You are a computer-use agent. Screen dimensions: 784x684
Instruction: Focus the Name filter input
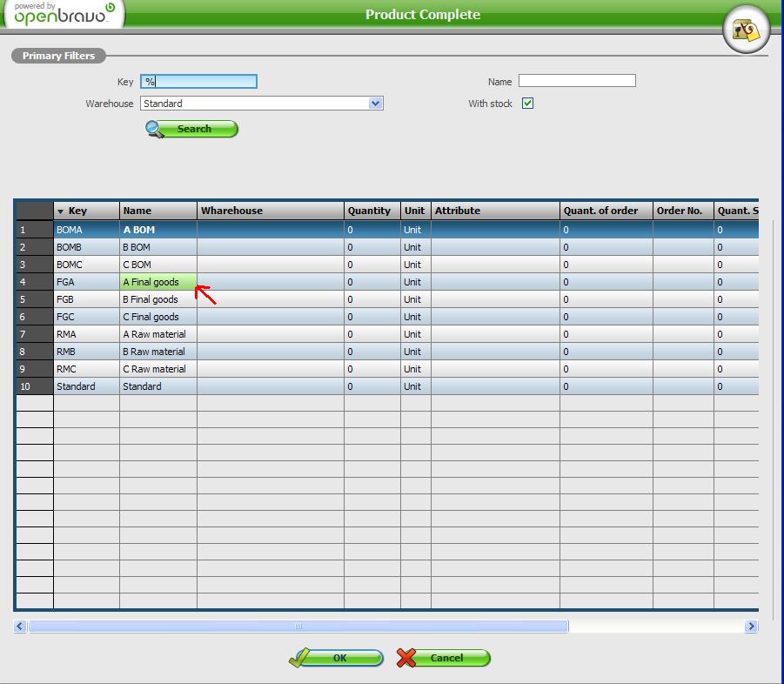[x=577, y=81]
